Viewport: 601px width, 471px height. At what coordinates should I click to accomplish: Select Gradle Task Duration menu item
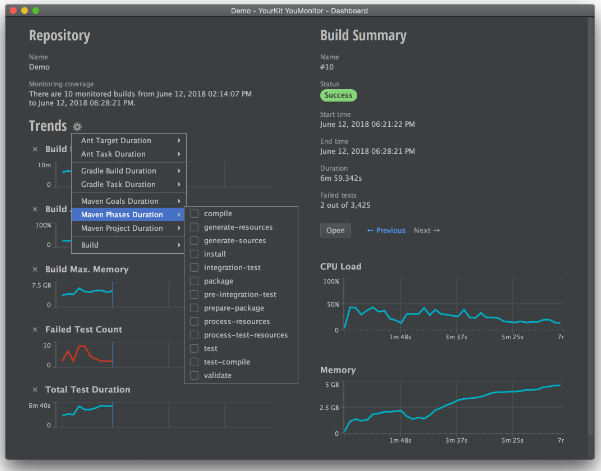pos(129,184)
